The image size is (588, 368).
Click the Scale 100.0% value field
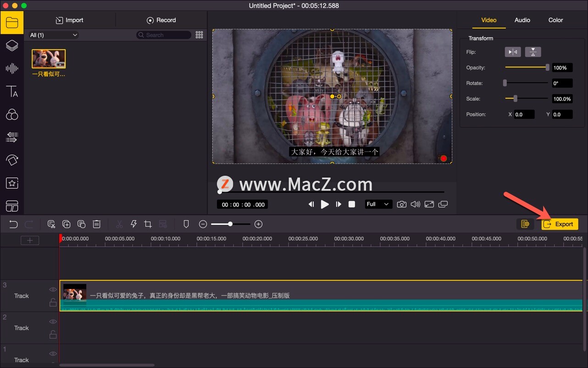click(562, 99)
